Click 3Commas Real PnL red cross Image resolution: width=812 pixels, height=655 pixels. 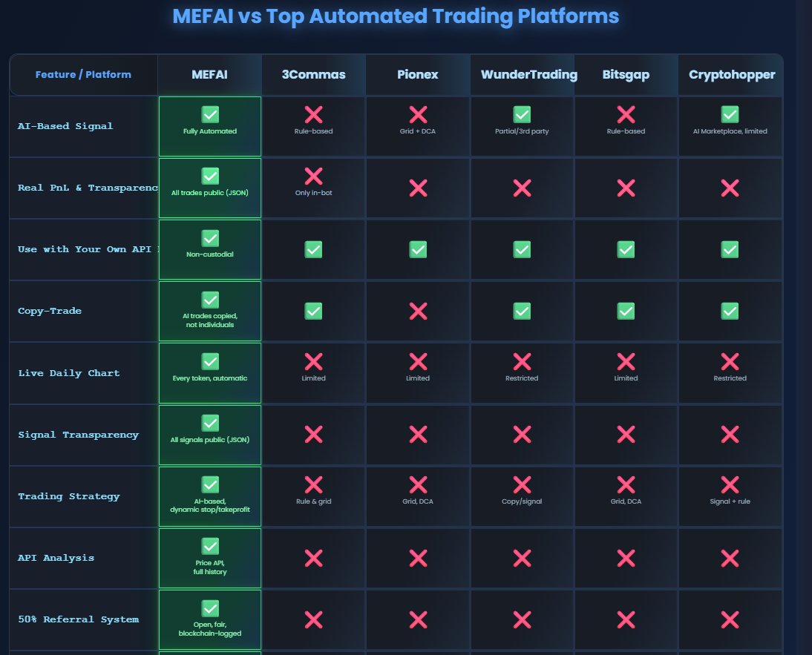(x=313, y=176)
